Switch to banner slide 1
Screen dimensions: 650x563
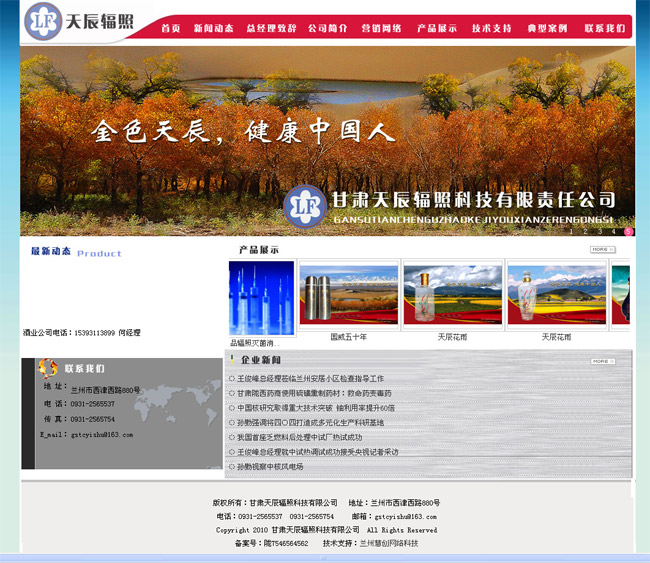(573, 231)
